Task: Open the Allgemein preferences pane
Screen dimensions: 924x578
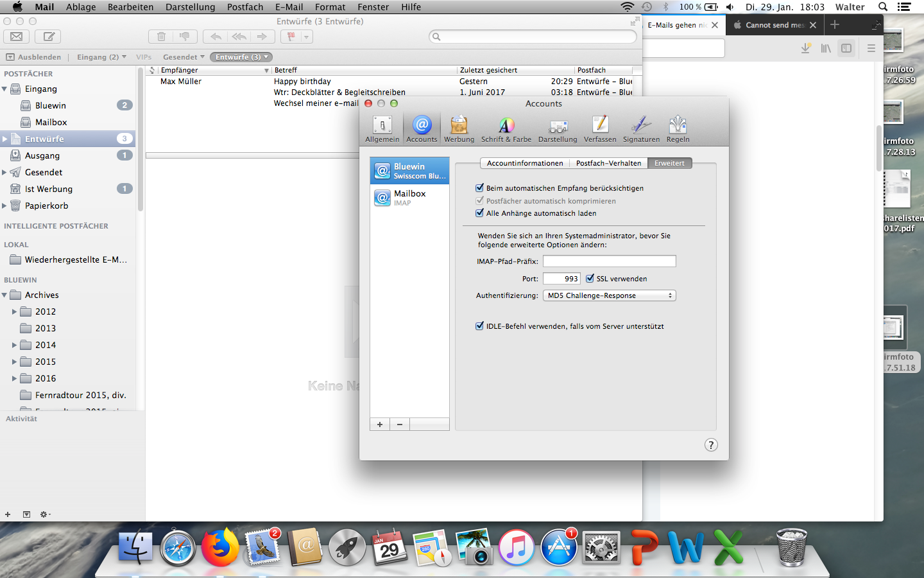Action: (x=382, y=128)
